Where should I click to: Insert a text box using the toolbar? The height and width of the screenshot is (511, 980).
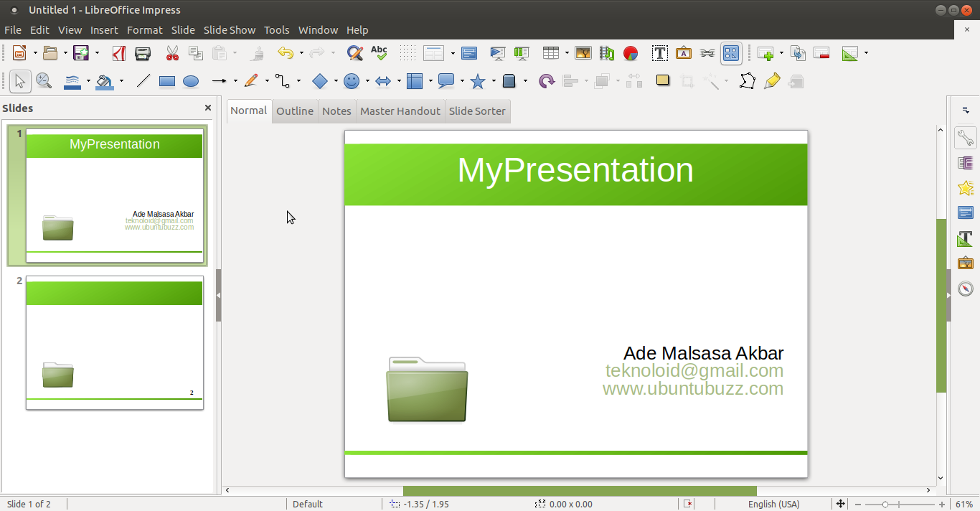point(659,53)
